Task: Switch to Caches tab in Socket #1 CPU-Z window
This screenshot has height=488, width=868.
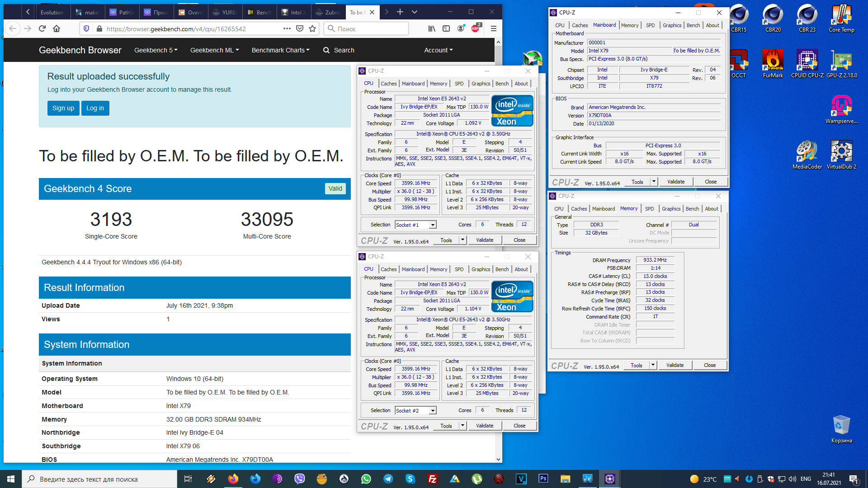Action: pyautogui.click(x=388, y=84)
